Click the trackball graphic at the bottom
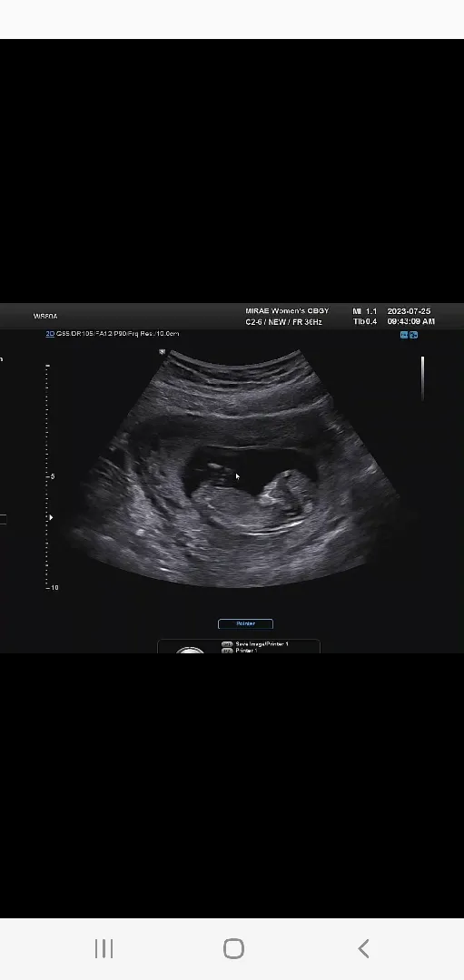This screenshot has height=980, width=464. click(190, 650)
